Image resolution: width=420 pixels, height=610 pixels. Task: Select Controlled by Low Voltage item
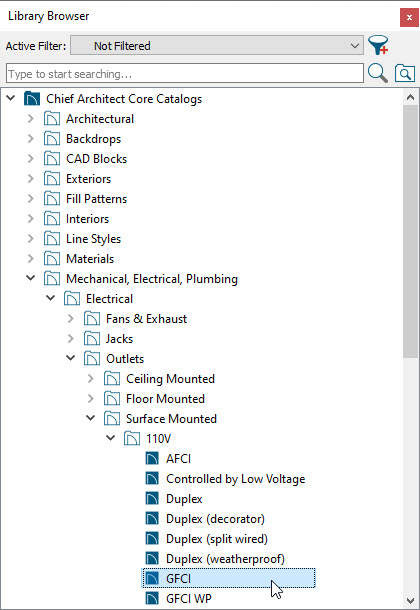(235, 479)
